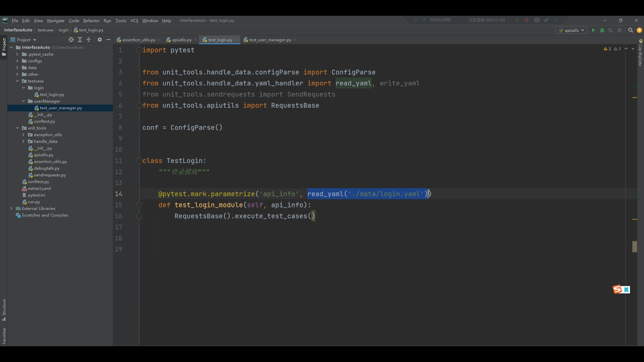The image size is (644, 362).
Task: Pause the screen recording
Action: point(517,20)
